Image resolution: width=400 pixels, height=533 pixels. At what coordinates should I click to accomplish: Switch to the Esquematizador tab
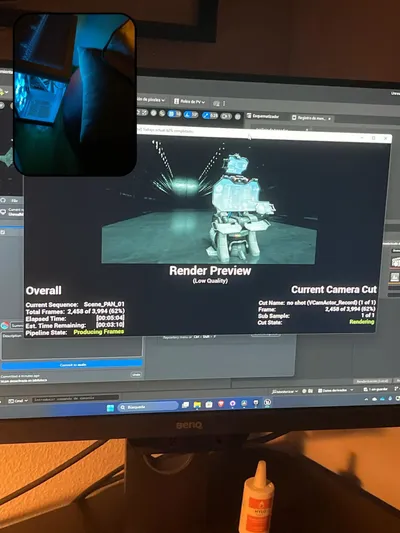(263, 116)
